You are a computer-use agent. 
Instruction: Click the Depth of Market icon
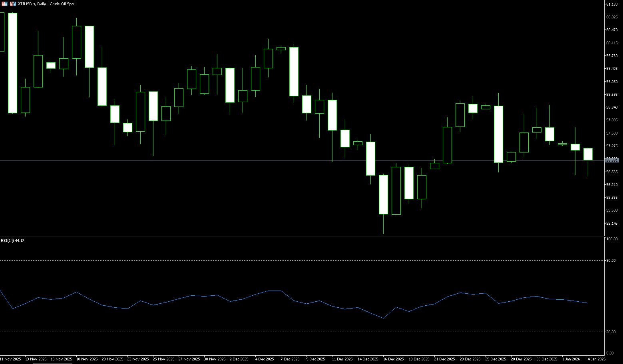click(5, 4)
